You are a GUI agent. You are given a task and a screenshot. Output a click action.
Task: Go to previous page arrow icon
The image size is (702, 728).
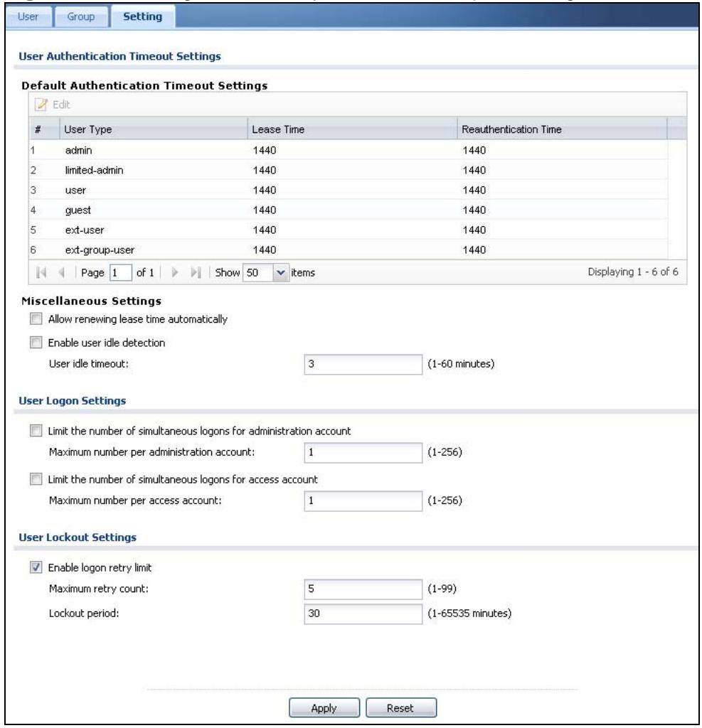click(61, 272)
